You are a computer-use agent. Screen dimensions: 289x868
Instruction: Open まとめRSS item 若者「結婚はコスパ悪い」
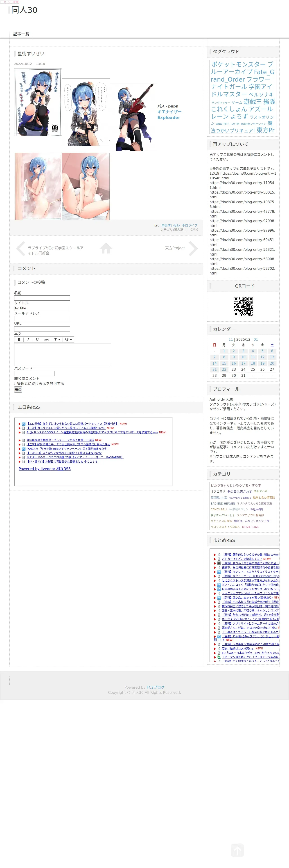(237, 649)
